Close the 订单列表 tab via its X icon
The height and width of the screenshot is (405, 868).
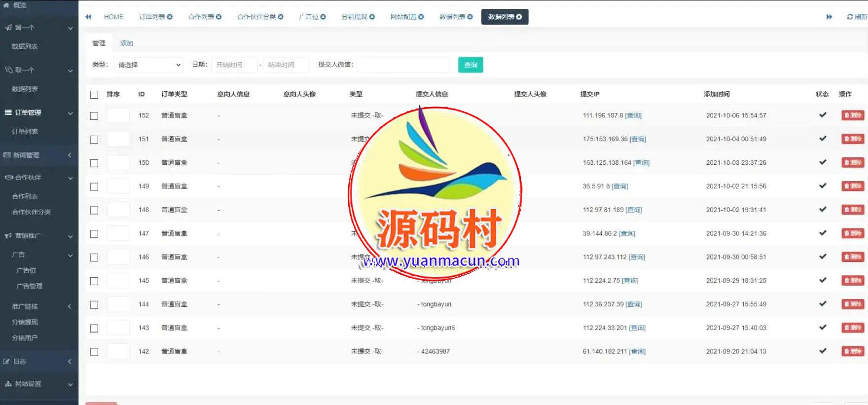(170, 17)
